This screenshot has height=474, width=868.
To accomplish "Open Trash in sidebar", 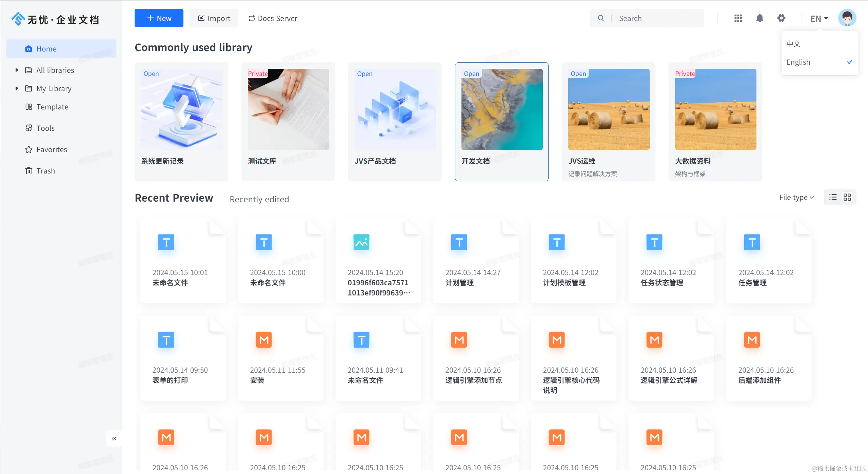I will point(45,171).
